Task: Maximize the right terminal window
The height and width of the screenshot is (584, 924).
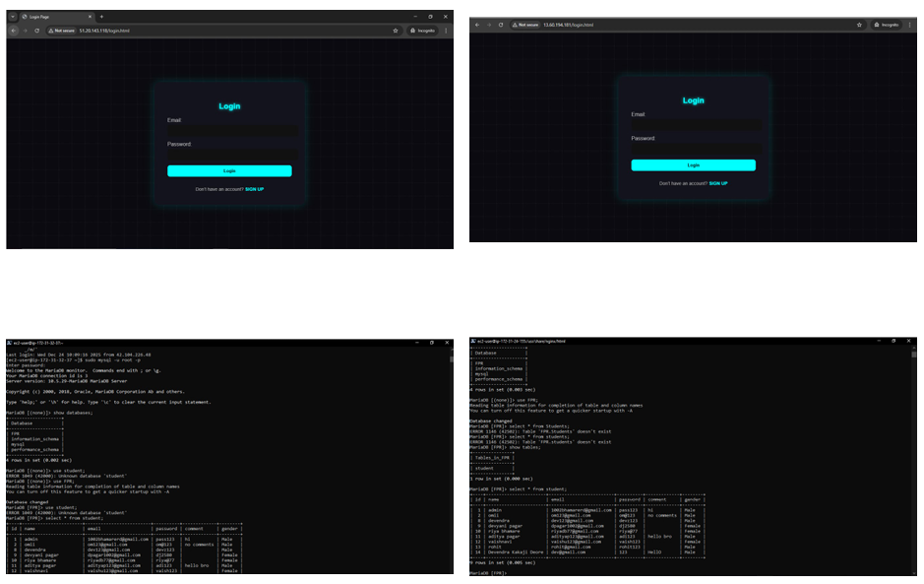Action: tap(893, 341)
